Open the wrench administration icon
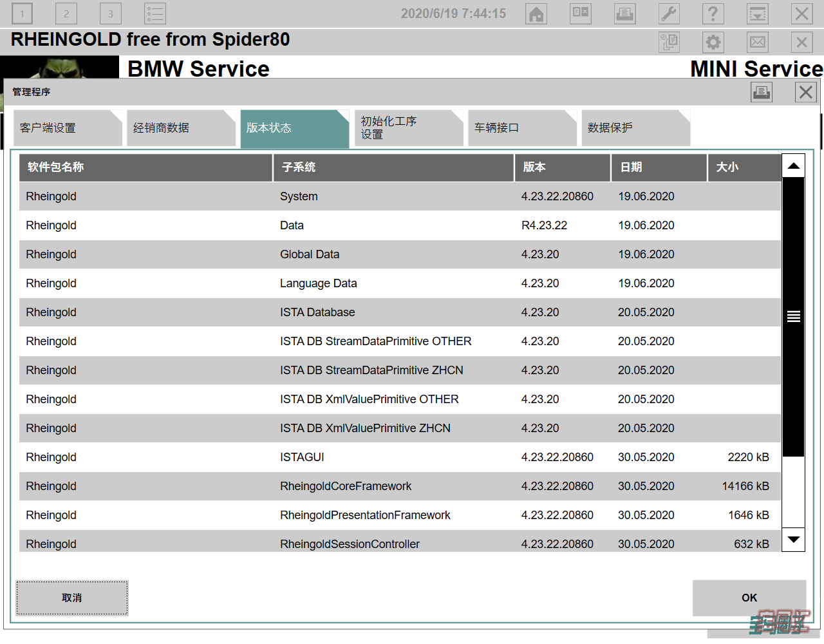The height and width of the screenshot is (644, 824). click(669, 14)
